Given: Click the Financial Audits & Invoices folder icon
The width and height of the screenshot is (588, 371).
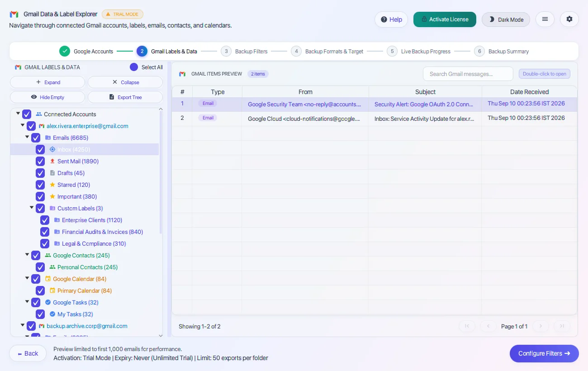Looking at the screenshot, I should (57, 232).
